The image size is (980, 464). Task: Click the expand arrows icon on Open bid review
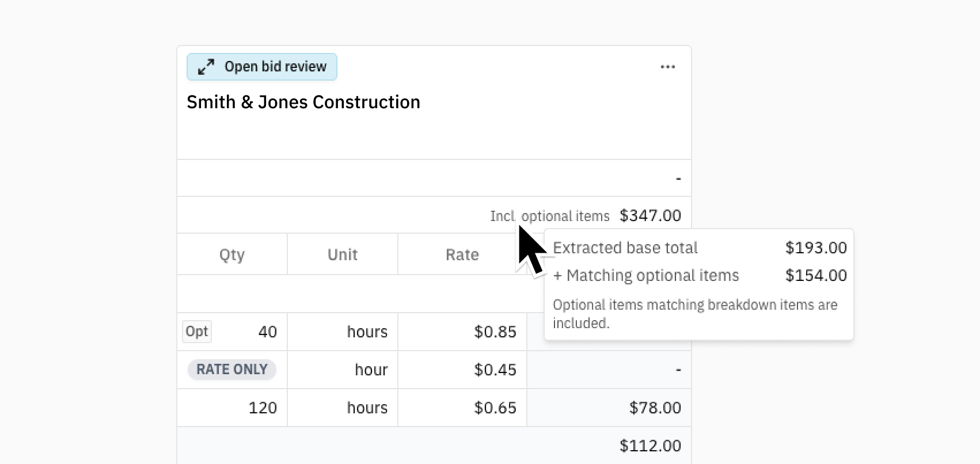click(206, 67)
